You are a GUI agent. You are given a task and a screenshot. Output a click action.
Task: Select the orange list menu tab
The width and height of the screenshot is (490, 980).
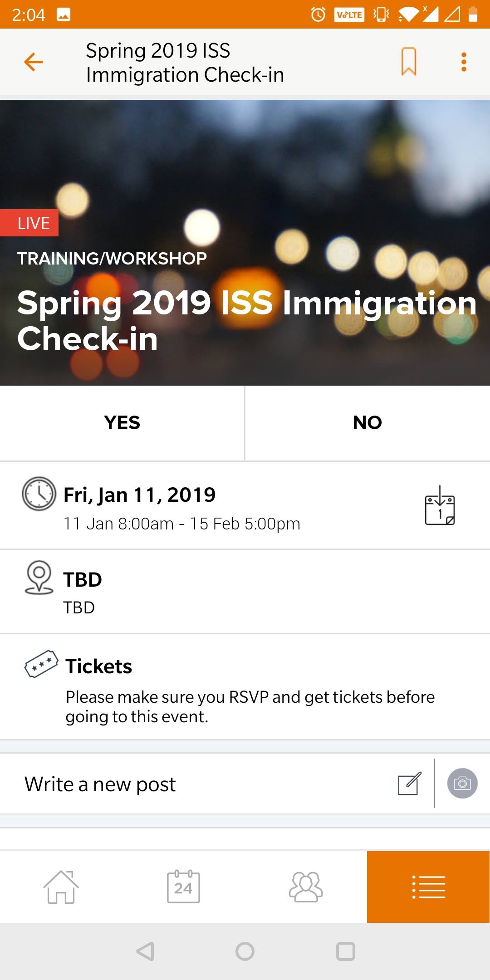pos(428,887)
